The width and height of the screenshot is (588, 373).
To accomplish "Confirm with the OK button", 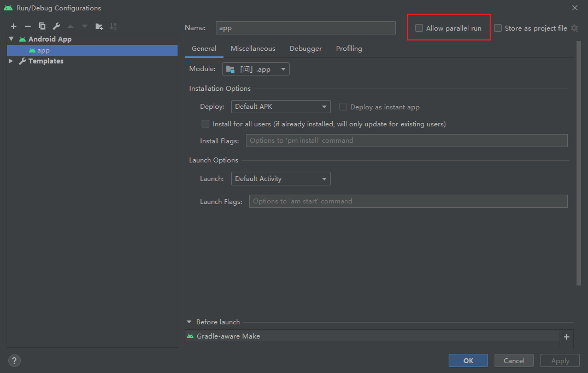I will [x=468, y=360].
